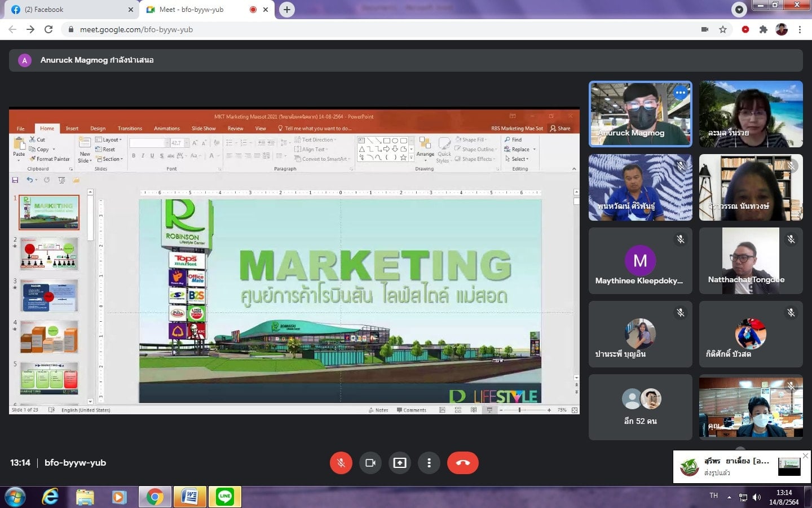Open the Transitions ribbon tab
The image size is (812, 508).
(130, 129)
